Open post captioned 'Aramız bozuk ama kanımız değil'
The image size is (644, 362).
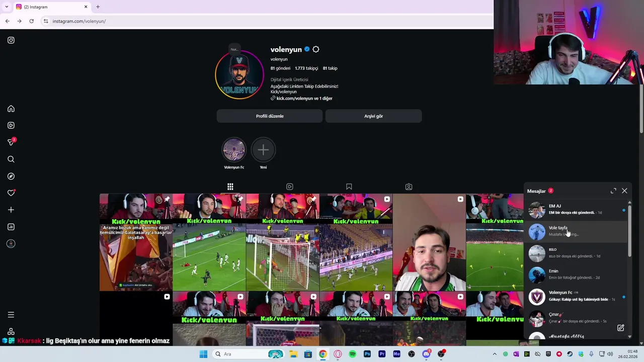pos(136,242)
